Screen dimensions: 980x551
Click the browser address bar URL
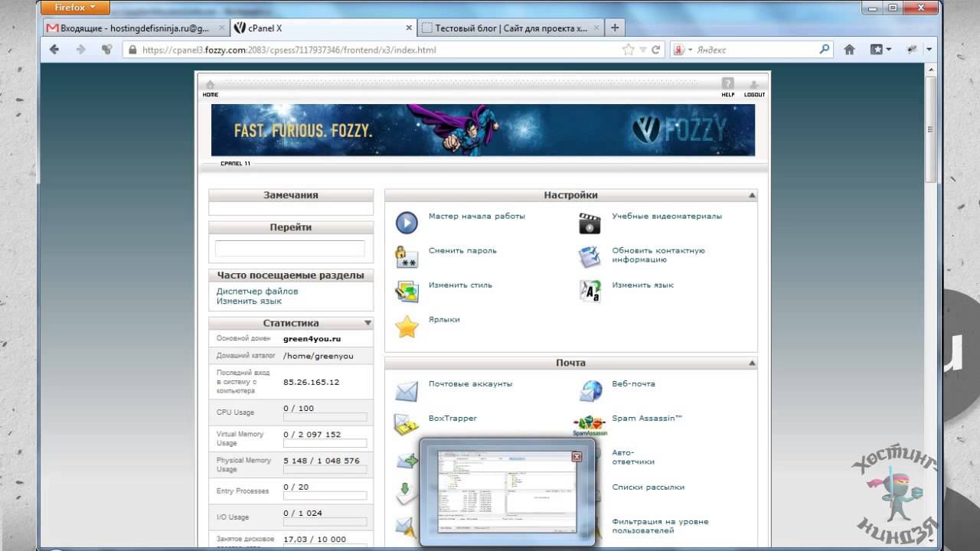point(289,50)
